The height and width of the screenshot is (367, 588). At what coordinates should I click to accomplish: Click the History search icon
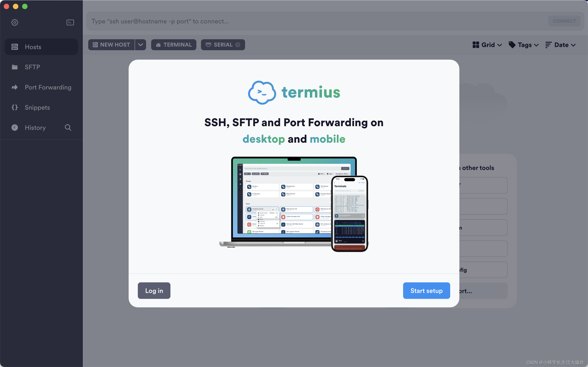68,128
